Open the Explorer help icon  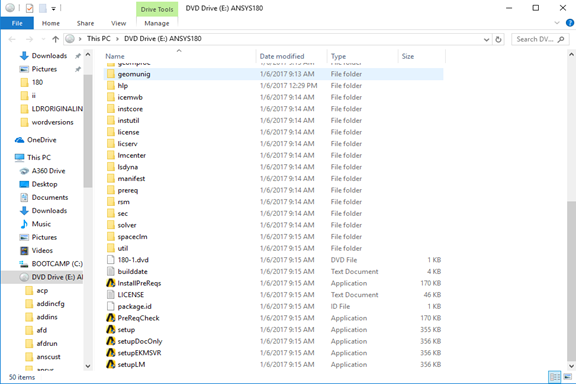point(570,23)
